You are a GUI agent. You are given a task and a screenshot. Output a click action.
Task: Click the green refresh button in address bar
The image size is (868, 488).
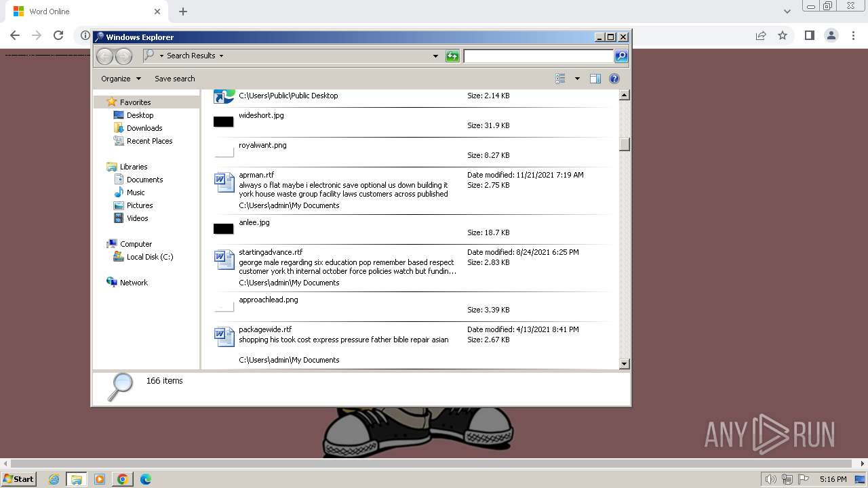[452, 56]
